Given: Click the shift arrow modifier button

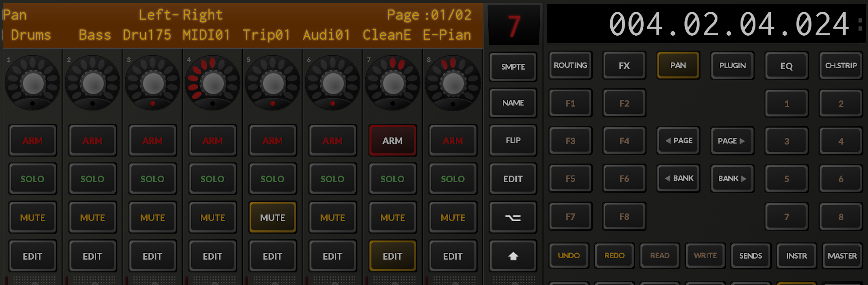Looking at the screenshot, I should click(513, 256).
